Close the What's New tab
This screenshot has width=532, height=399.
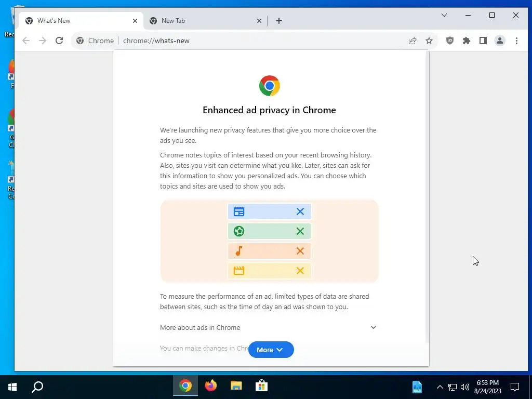point(135,21)
